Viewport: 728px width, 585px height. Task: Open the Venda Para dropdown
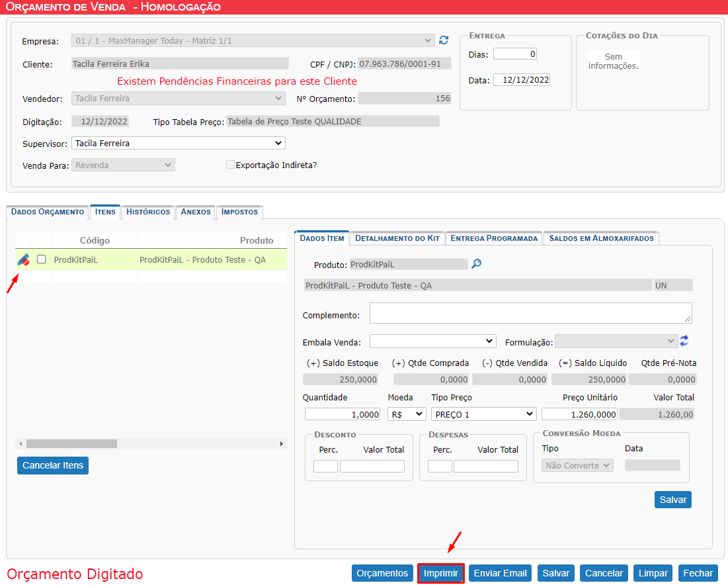(x=123, y=165)
